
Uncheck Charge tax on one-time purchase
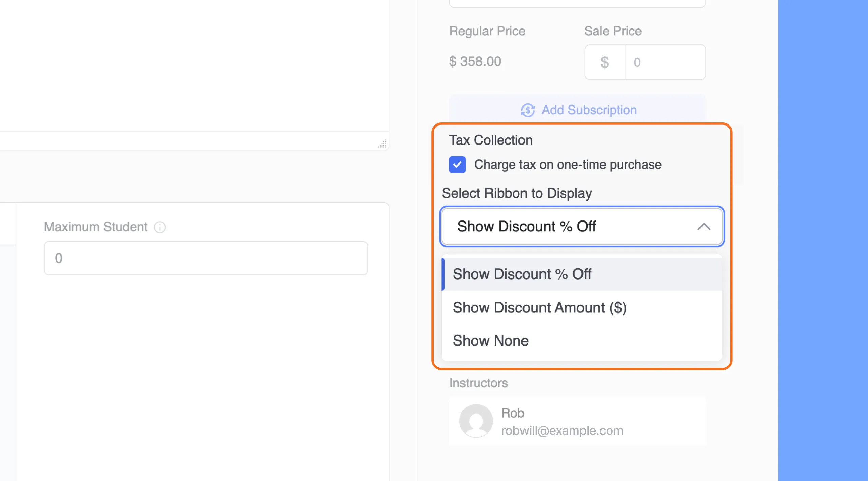[x=457, y=165]
